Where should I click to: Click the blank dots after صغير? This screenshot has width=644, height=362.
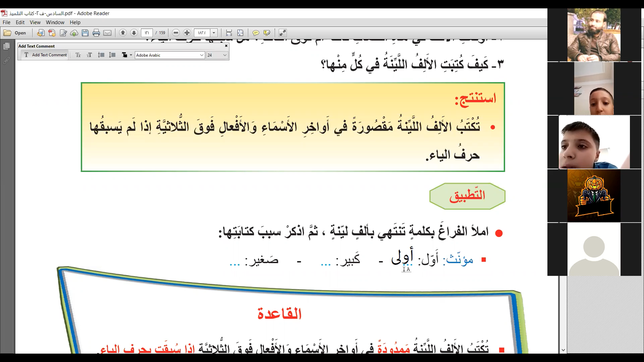234,264
